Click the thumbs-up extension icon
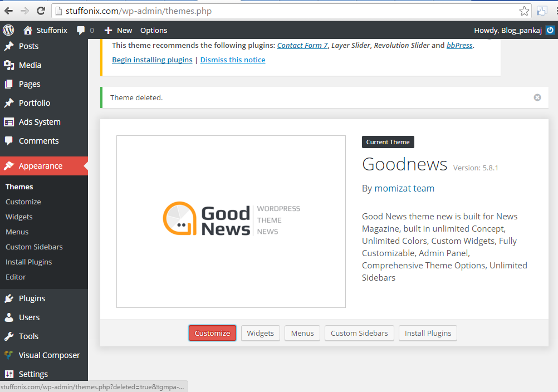 point(542,11)
